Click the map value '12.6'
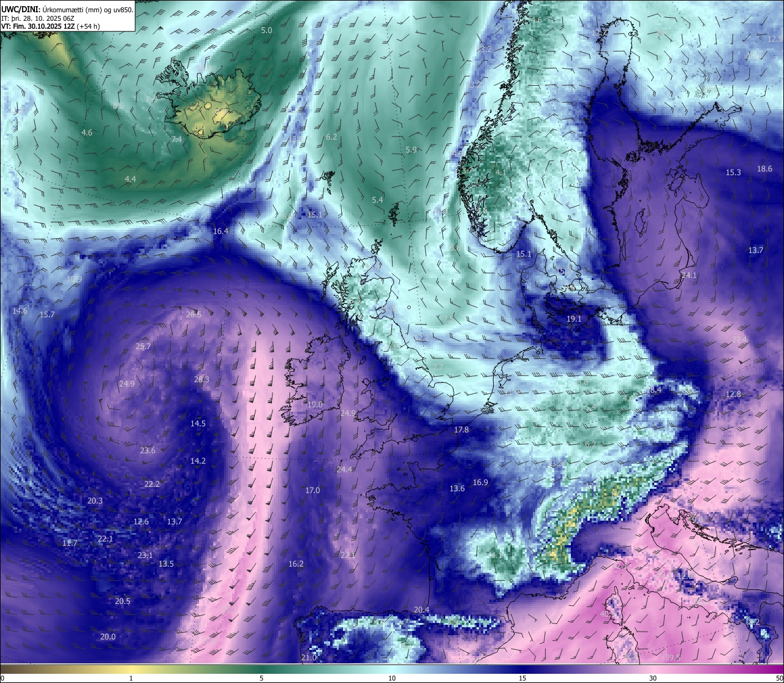This screenshot has height=683, width=784. 141,521
